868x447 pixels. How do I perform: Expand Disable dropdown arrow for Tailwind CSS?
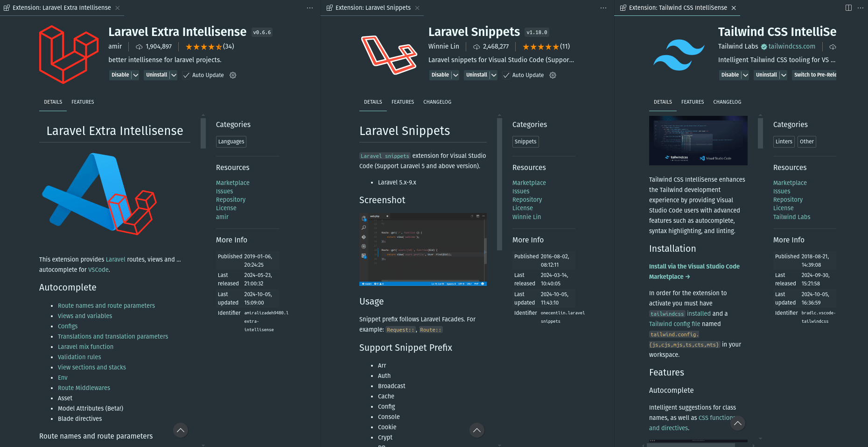745,75
